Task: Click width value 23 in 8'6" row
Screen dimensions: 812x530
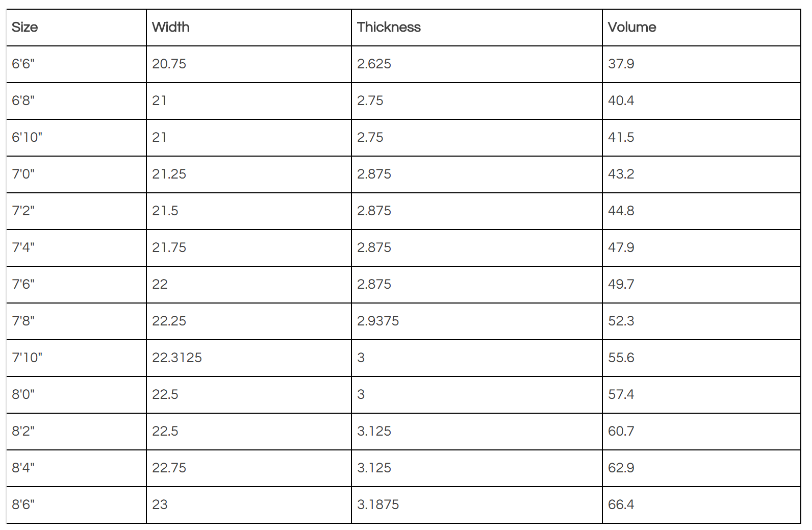Action: (x=160, y=504)
